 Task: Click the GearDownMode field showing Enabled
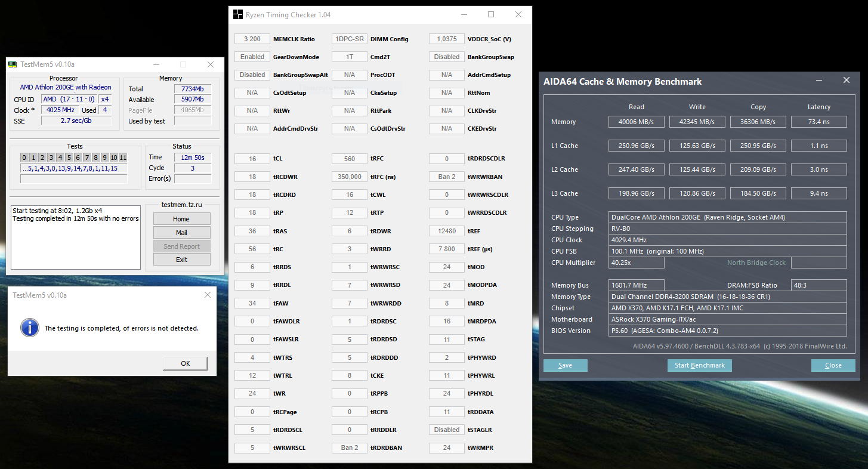point(252,57)
